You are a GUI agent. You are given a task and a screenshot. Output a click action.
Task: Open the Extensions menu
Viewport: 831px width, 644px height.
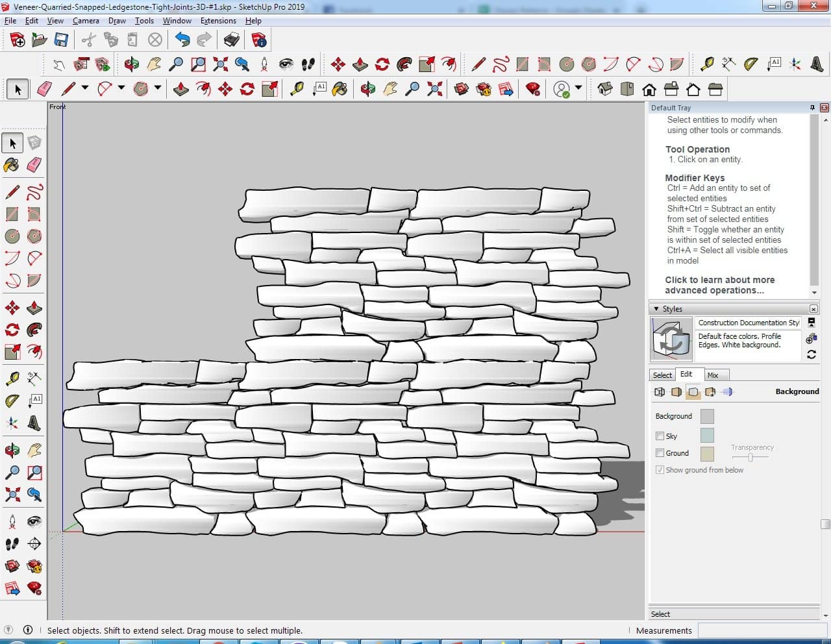[218, 21]
